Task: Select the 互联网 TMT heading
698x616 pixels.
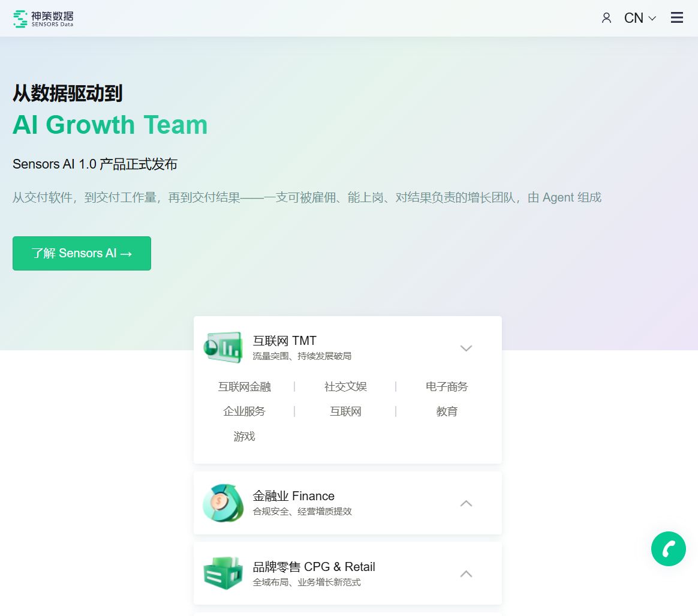Action: click(284, 341)
